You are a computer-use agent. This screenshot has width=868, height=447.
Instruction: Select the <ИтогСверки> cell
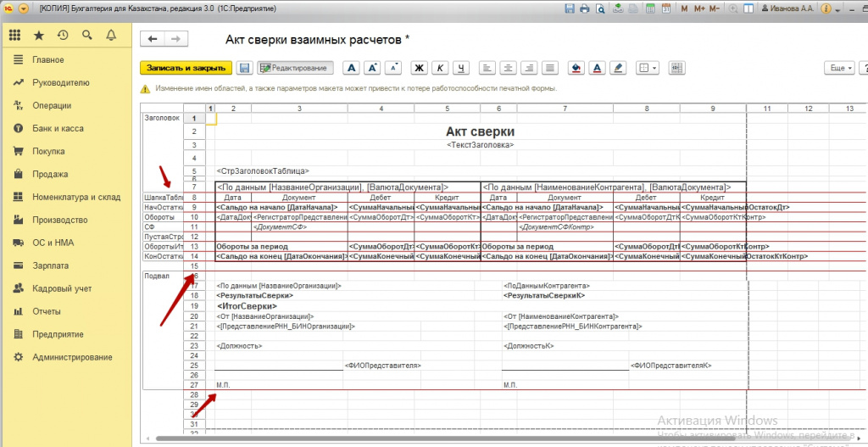pos(247,306)
